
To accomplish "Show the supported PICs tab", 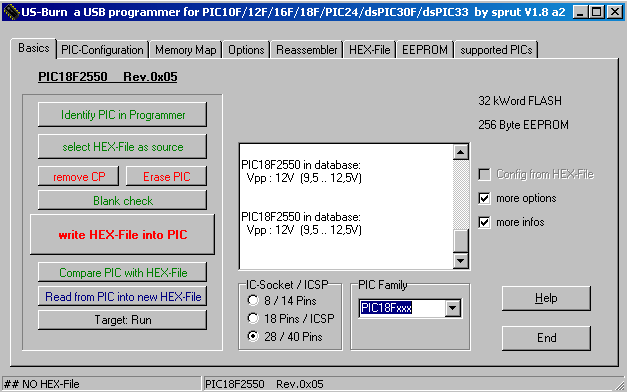I will (496, 50).
